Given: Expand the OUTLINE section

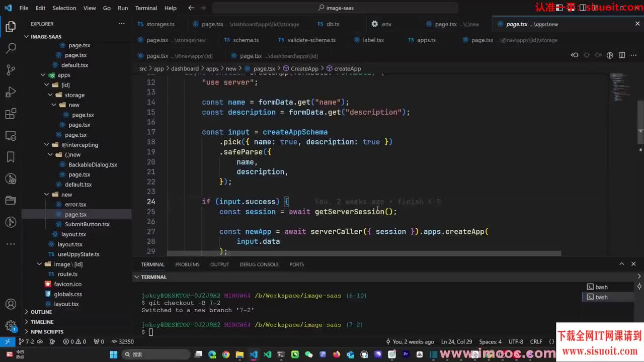Looking at the screenshot, I should 41,312.
